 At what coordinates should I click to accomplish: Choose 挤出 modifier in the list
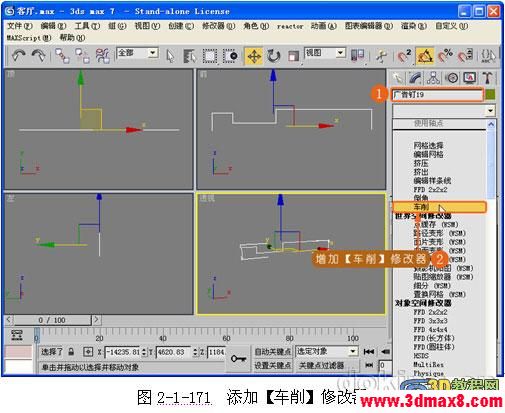[x=421, y=172]
